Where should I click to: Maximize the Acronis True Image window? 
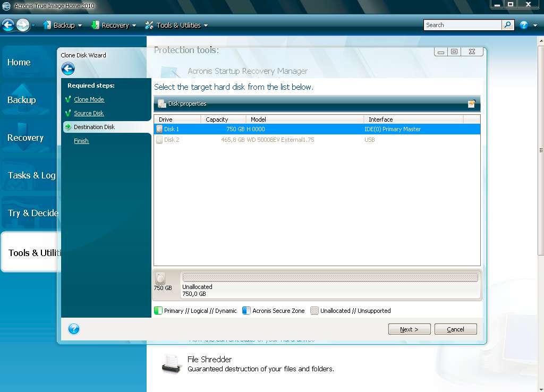click(x=511, y=4)
